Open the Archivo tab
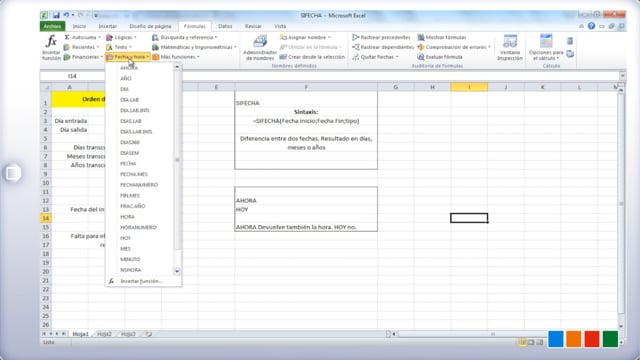Viewport: 640px width, 360px height. coord(52,26)
